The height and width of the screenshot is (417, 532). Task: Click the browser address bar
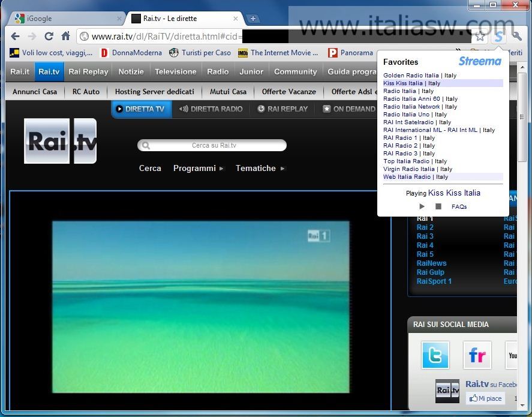(275, 37)
